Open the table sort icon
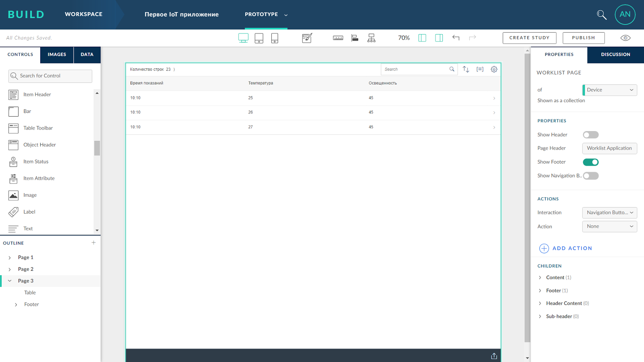Image resolution: width=644 pixels, height=362 pixels. [466, 69]
